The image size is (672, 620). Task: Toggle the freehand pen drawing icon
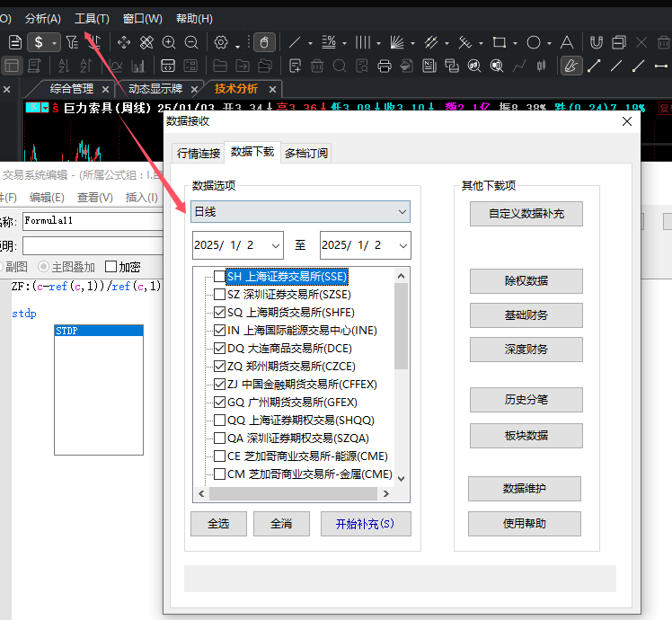click(571, 66)
